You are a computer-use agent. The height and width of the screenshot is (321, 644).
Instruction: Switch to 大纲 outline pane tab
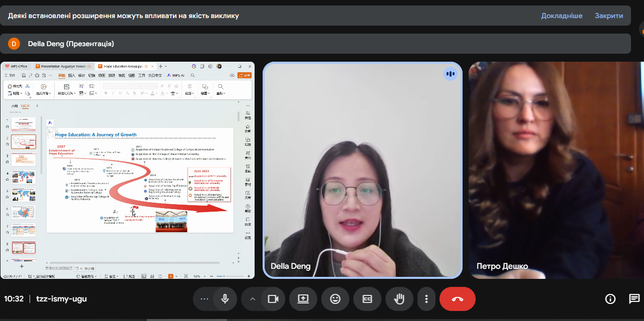coord(14,106)
